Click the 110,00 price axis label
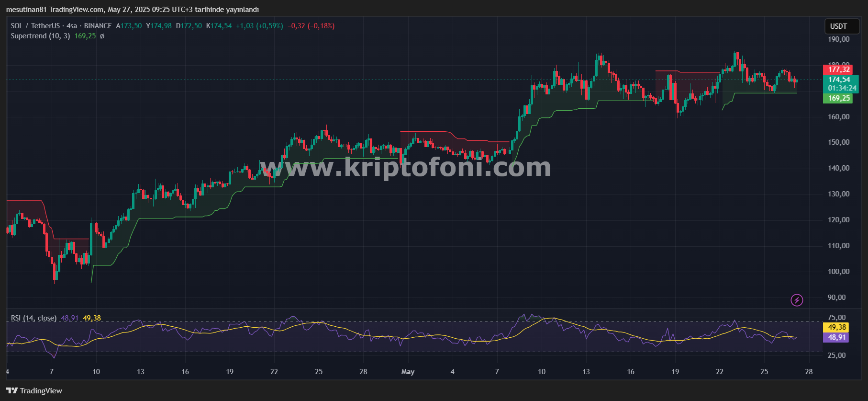Viewport: 868px width, 401px height. (x=839, y=246)
